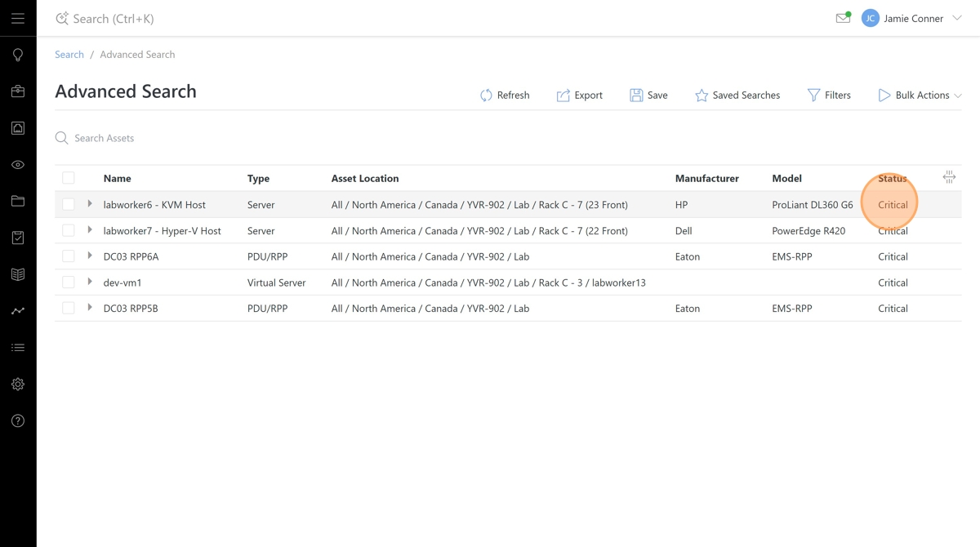
Task: Open the mail notifications icon
Action: tap(843, 18)
